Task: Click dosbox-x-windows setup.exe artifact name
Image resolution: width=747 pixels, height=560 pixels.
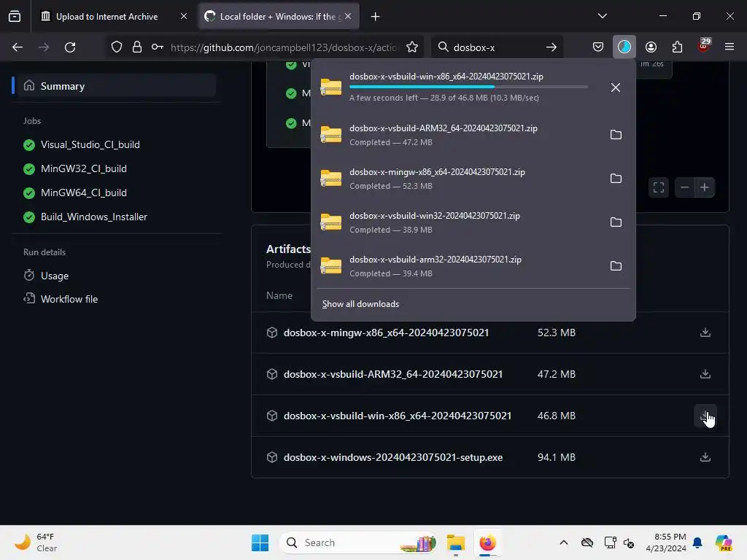Action: [x=393, y=457]
